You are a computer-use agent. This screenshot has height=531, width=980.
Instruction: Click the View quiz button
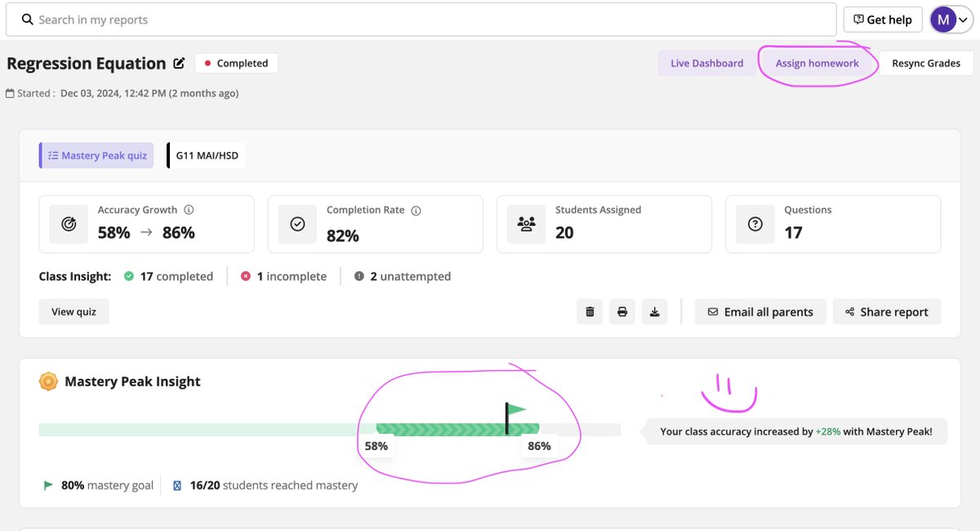(73, 311)
